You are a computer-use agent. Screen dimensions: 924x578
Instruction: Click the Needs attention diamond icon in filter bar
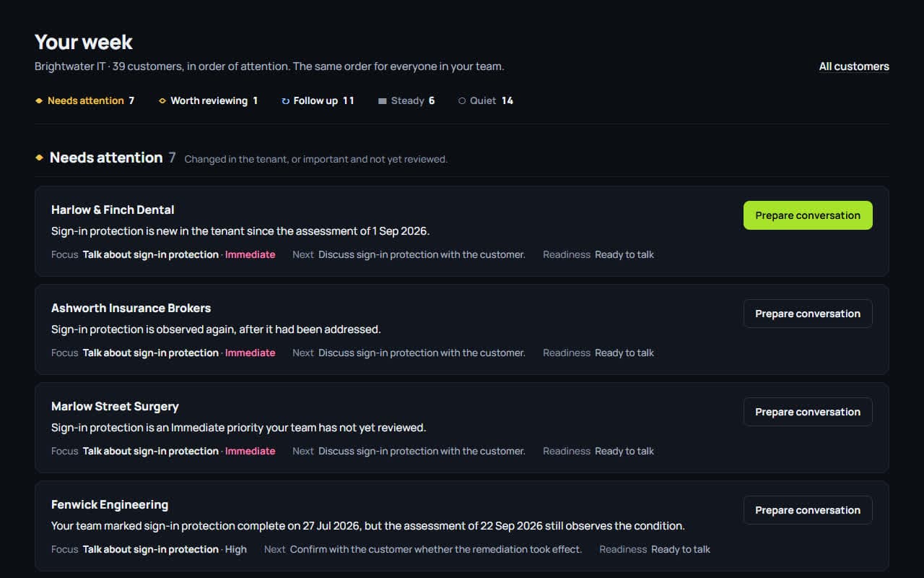(x=39, y=101)
